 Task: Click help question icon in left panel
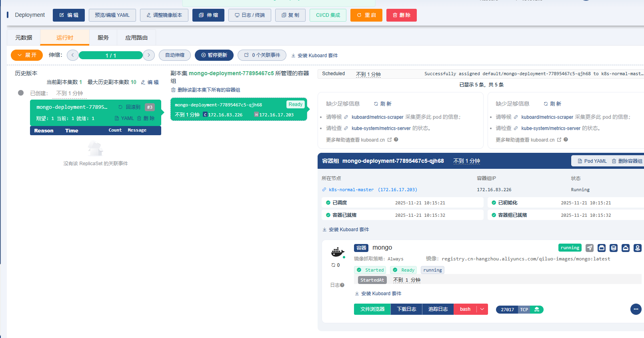click(x=396, y=140)
